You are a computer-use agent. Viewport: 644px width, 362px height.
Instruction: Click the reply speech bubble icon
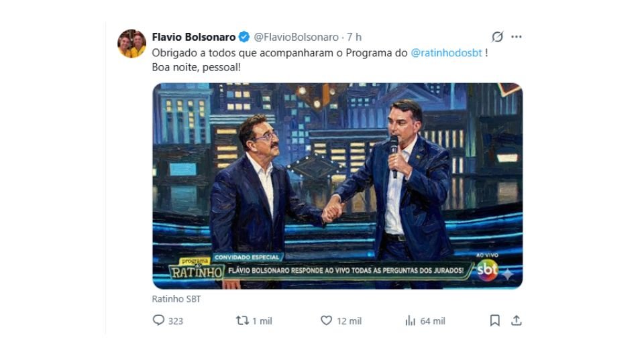point(159,320)
